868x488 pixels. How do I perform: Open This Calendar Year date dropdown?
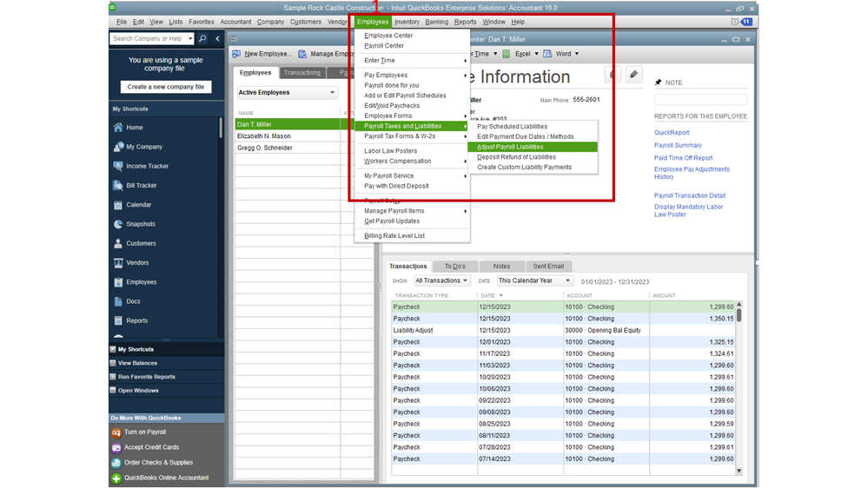point(534,280)
